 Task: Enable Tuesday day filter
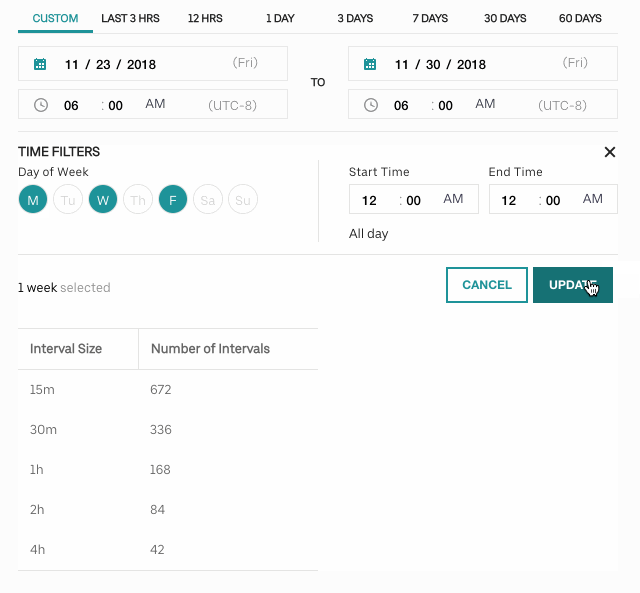coord(68,200)
